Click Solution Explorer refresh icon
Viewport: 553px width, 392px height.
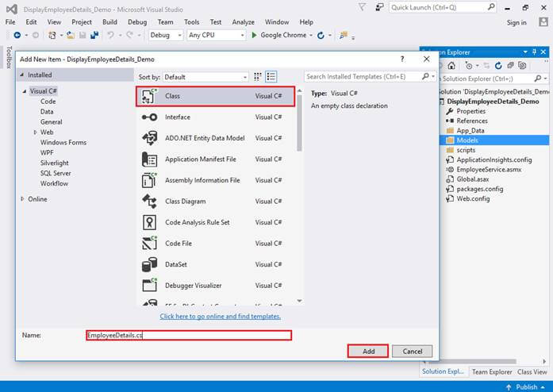coord(498,66)
